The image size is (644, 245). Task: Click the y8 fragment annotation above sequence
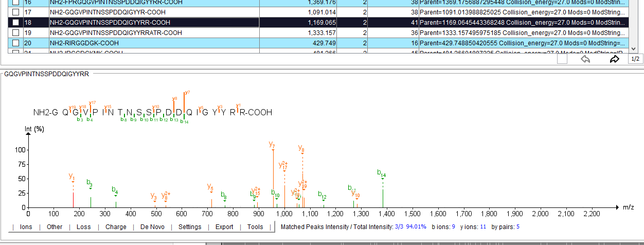coord(175,98)
